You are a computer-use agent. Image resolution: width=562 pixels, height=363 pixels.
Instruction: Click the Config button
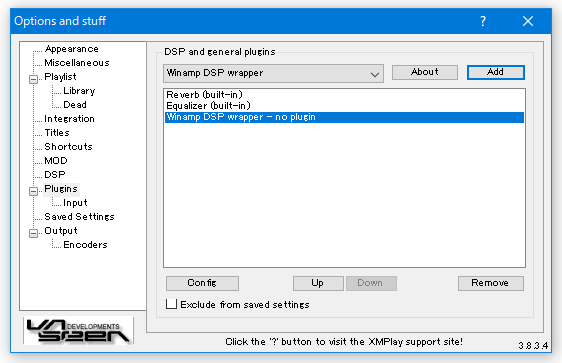pyautogui.click(x=202, y=283)
